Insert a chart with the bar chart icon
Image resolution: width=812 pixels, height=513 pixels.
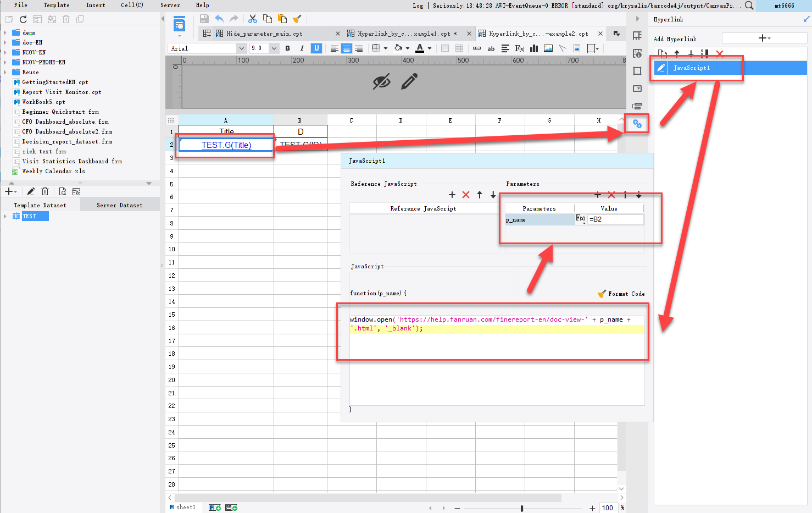pyautogui.click(x=533, y=48)
